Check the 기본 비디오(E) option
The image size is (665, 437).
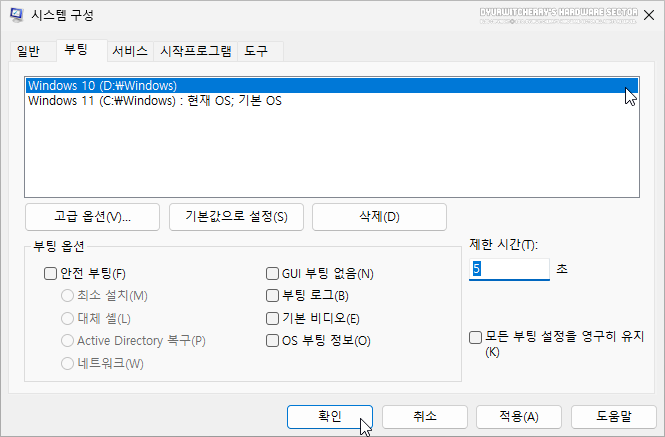[272, 318]
